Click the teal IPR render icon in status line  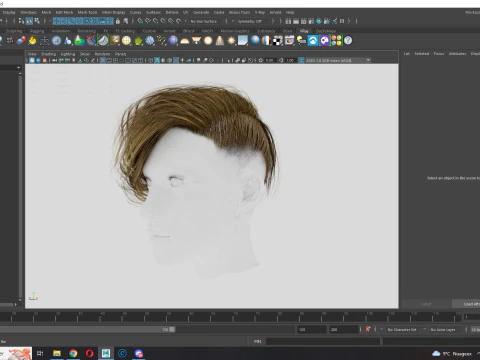pyautogui.click(x=319, y=21)
